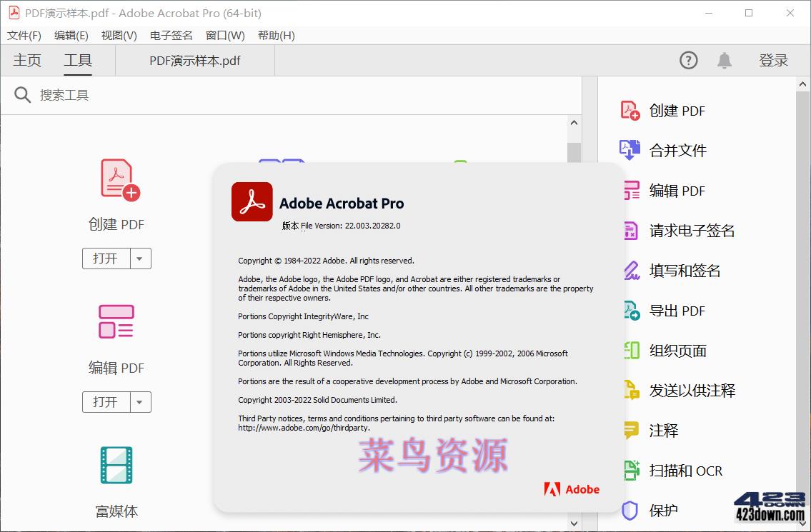This screenshot has width=811, height=532.
Task: Open the help question mark icon
Action: click(688, 60)
